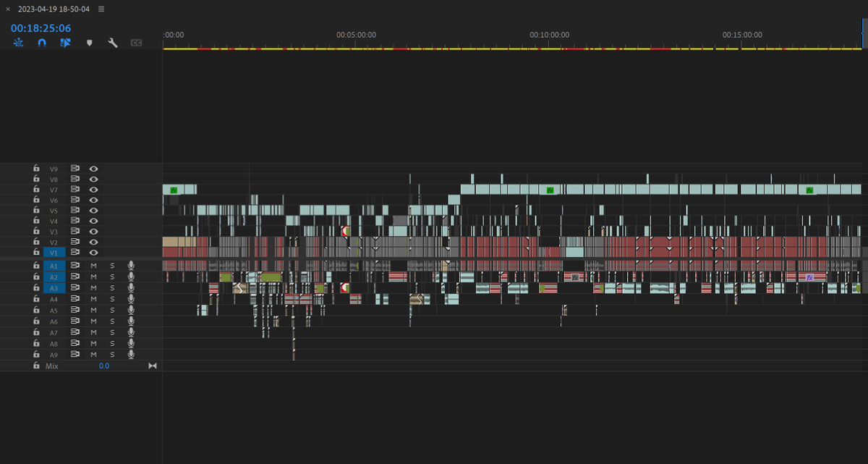
Task: Toggle A2 track targeting button
Action: point(54,277)
